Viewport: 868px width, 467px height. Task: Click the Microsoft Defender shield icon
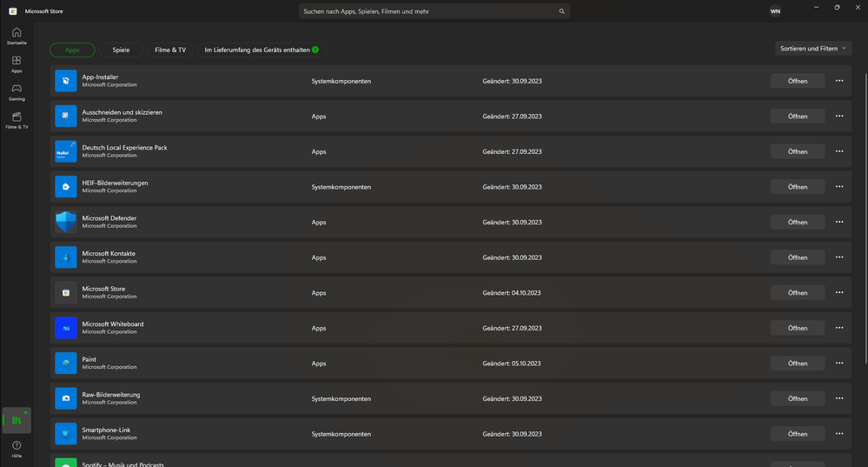tap(66, 222)
